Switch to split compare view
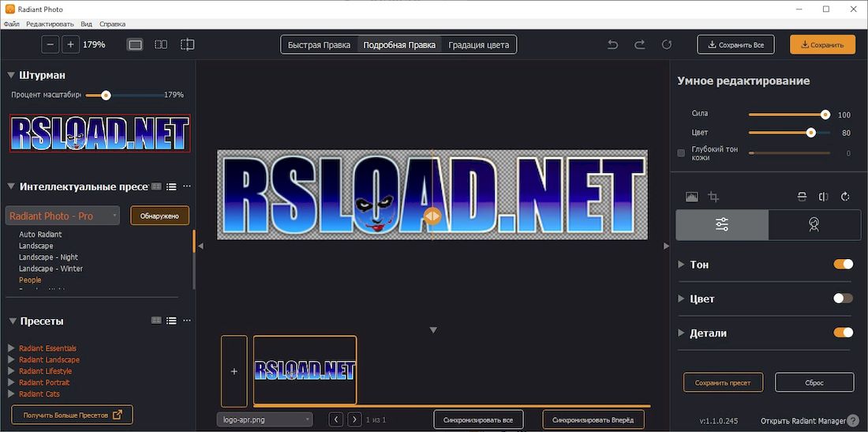Screen dimensions: 868x432 188,44
